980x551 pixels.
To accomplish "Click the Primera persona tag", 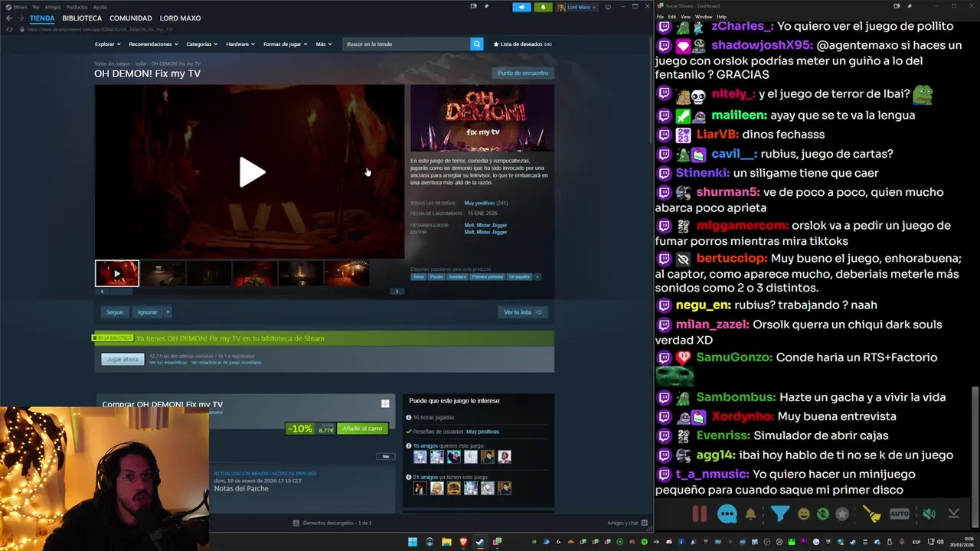I will click(x=488, y=276).
